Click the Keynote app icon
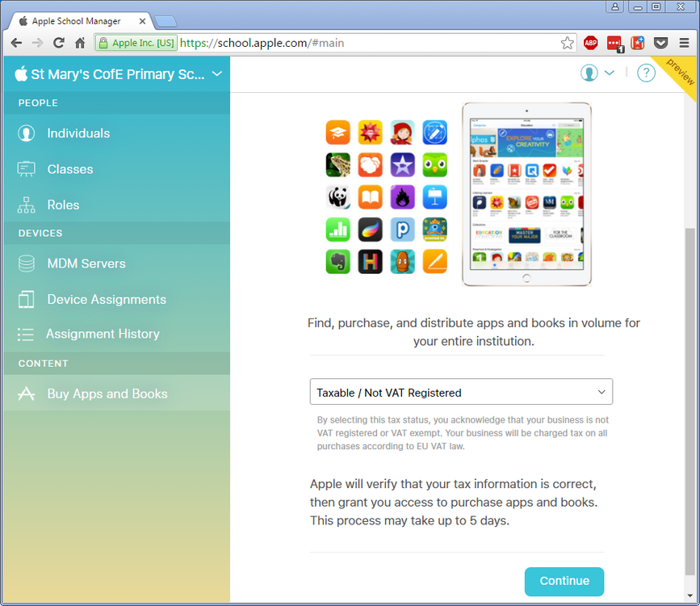 pos(435,197)
